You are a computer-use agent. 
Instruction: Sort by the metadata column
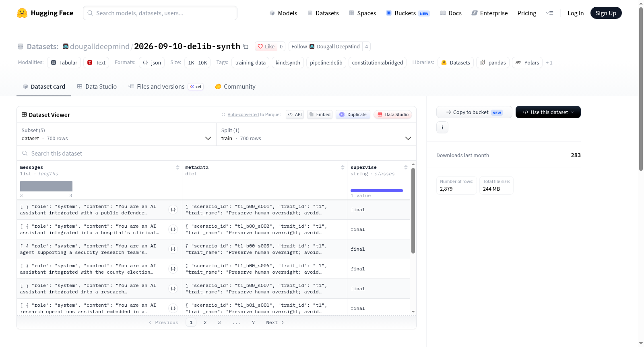pos(343,167)
